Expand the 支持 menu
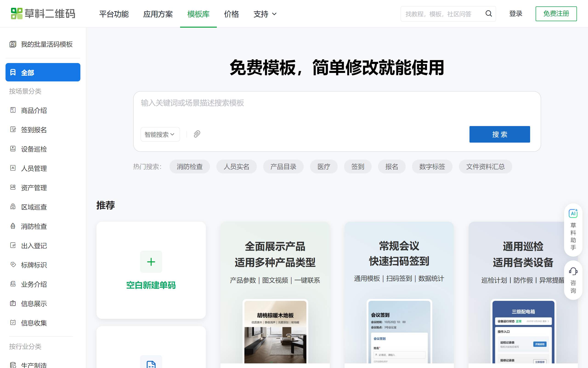588x368 pixels. (x=265, y=14)
